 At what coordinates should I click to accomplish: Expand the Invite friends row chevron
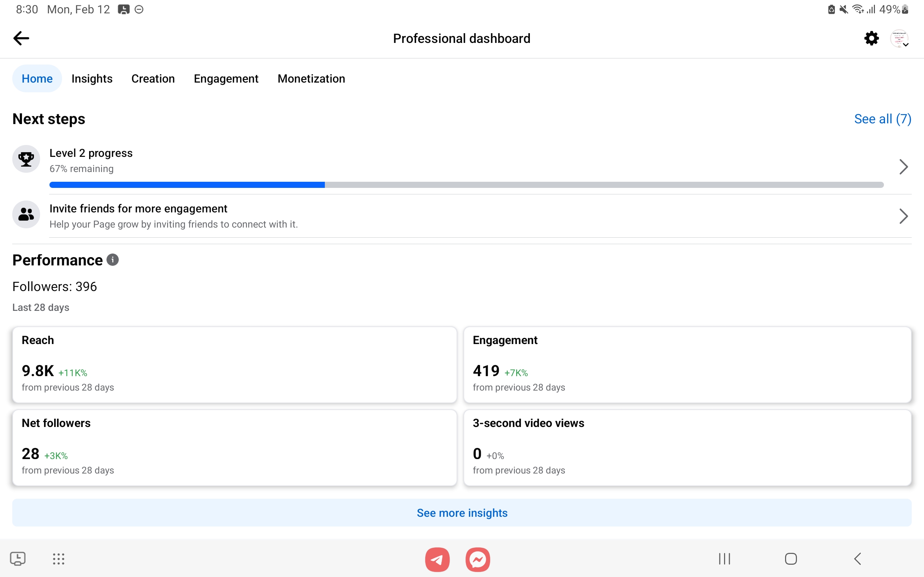click(x=903, y=216)
